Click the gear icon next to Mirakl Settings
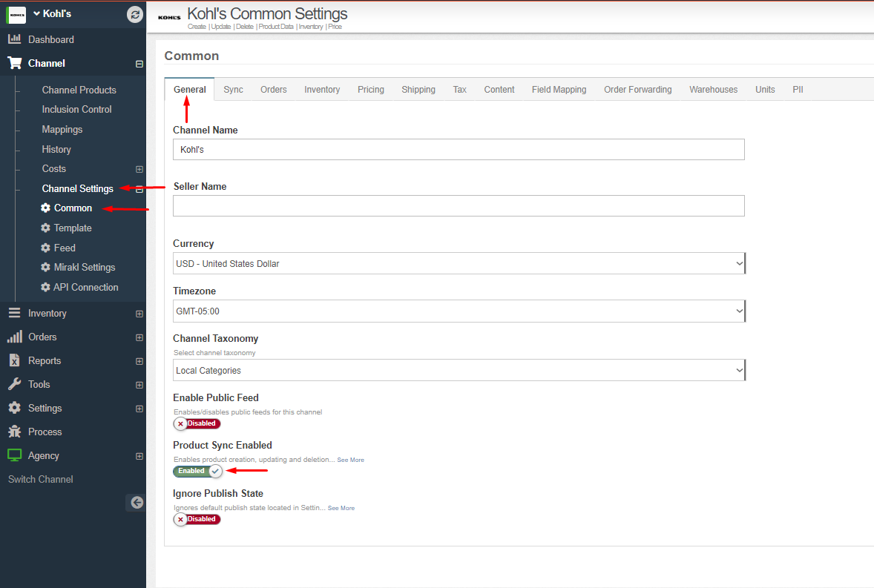 46,267
